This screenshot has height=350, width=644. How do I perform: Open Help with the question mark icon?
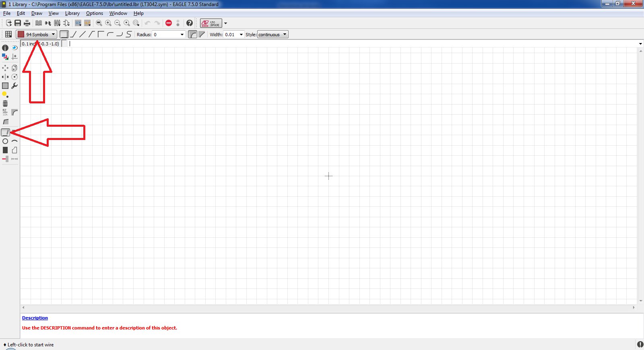(190, 23)
